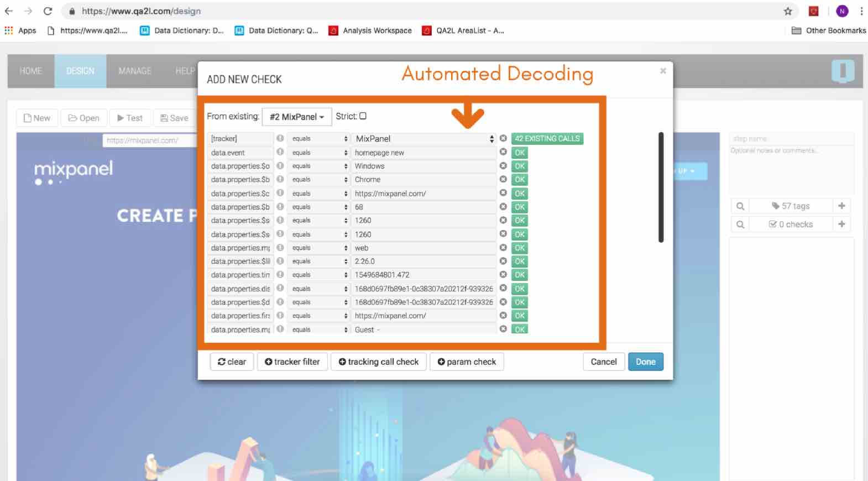Remove the row with value web
The image size is (868, 481).
pyautogui.click(x=503, y=247)
